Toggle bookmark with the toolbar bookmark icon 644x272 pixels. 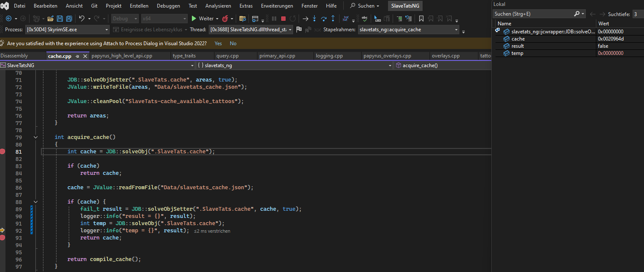coord(421,19)
